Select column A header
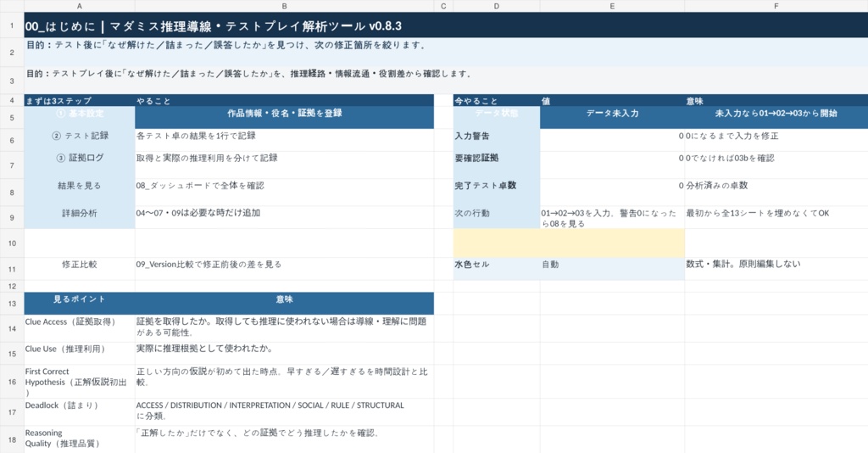The width and height of the screenshot is (868, 453). point(79,6)
